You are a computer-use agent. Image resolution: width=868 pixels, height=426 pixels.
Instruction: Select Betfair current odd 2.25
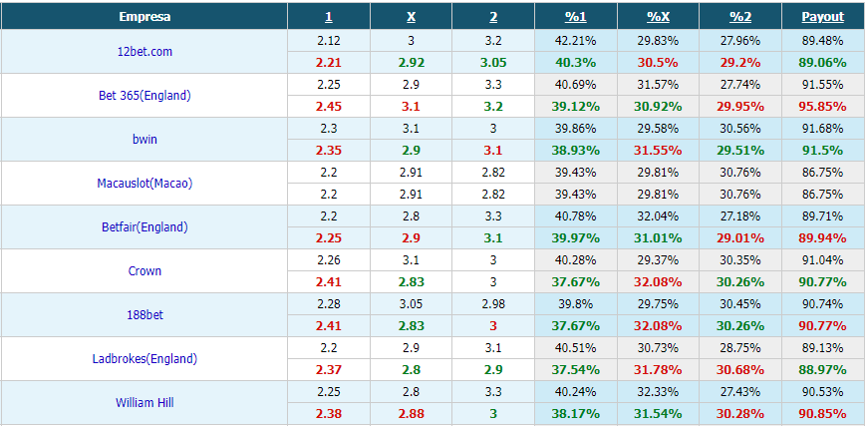(x=329, y=238)
